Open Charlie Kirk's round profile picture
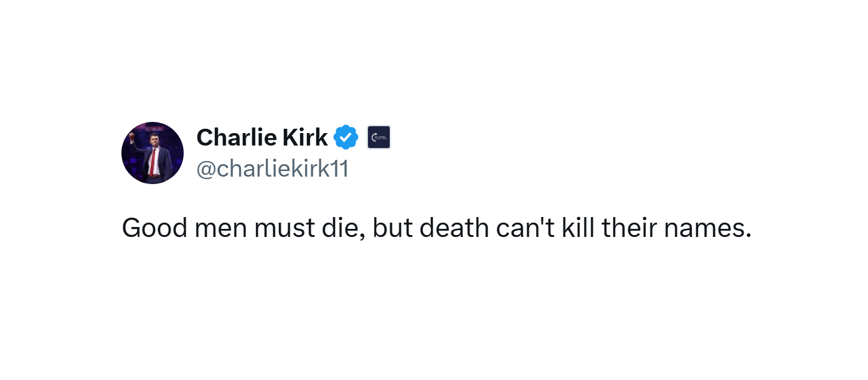868x380 pixels. [153, 153]
